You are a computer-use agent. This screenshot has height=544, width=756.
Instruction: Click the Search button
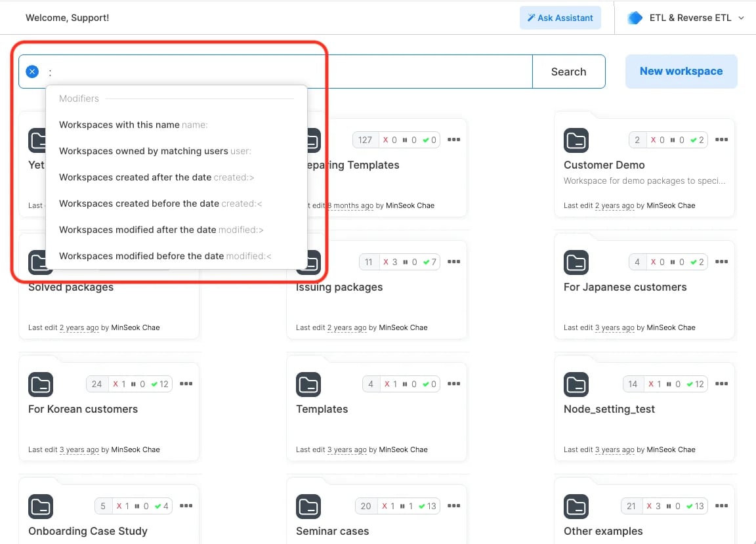pyautogui.click(x=568, y=72)
